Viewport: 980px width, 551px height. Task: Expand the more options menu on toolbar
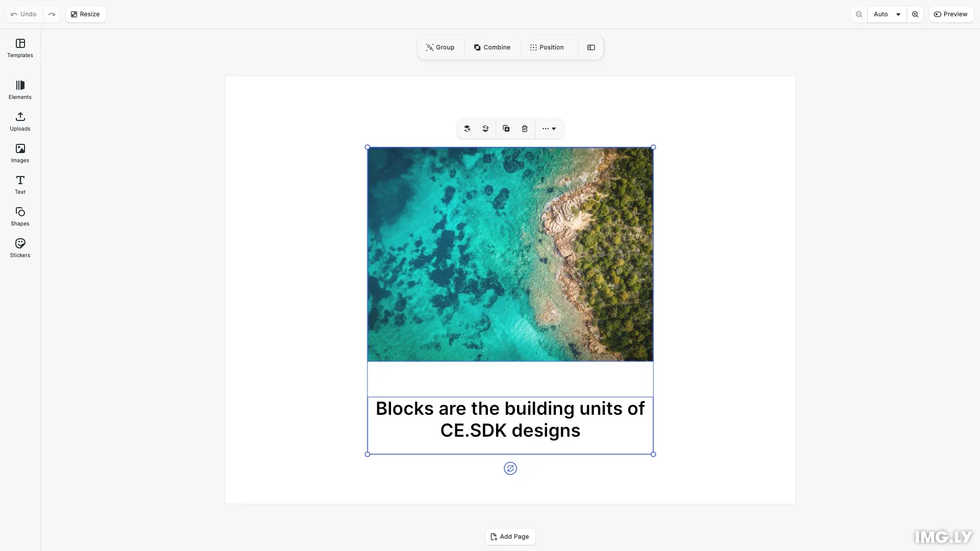[x=549, y=128]
